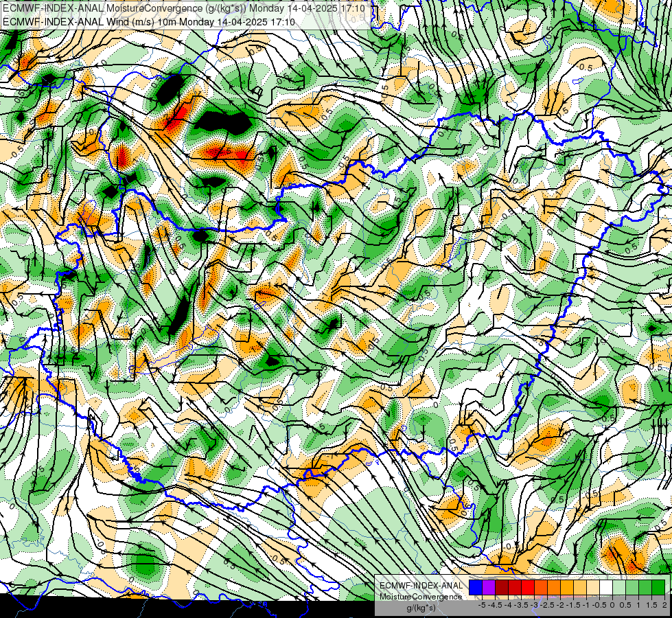Select the -2 legend scale value
The image size is (672, 618).
[561, 605]
